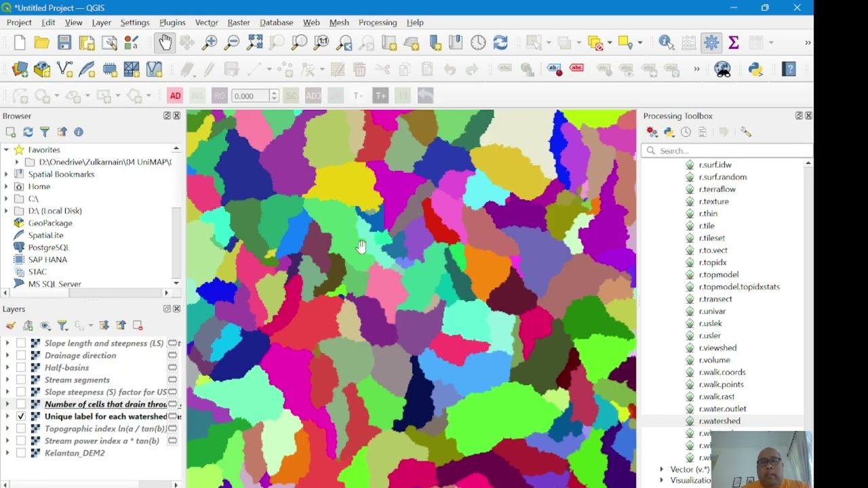Click the Zoom Full extent icon
The height and width of the screenshot is (488, 868).
point(254,43)
